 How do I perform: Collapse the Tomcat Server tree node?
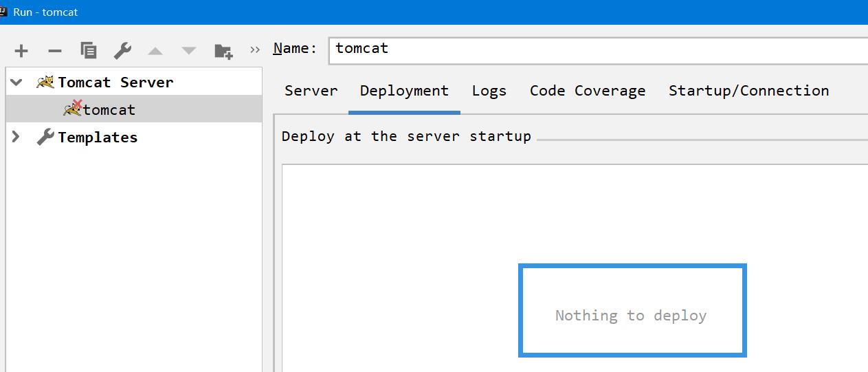(16, 82)
